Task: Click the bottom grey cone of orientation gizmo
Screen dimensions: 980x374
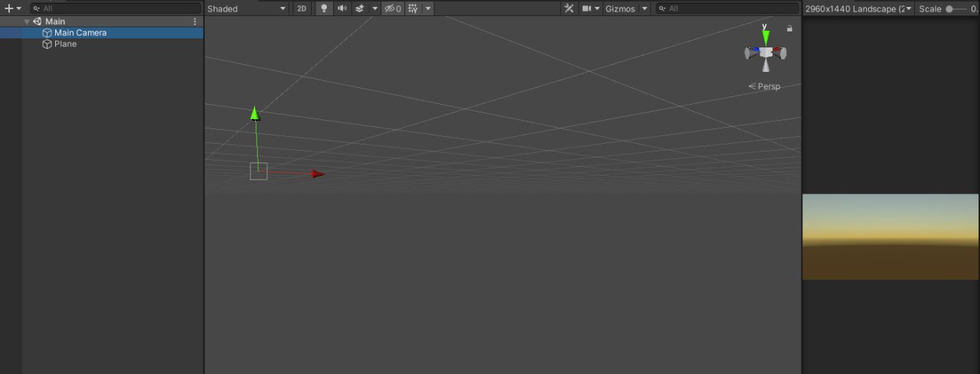Action: [766, 66]
